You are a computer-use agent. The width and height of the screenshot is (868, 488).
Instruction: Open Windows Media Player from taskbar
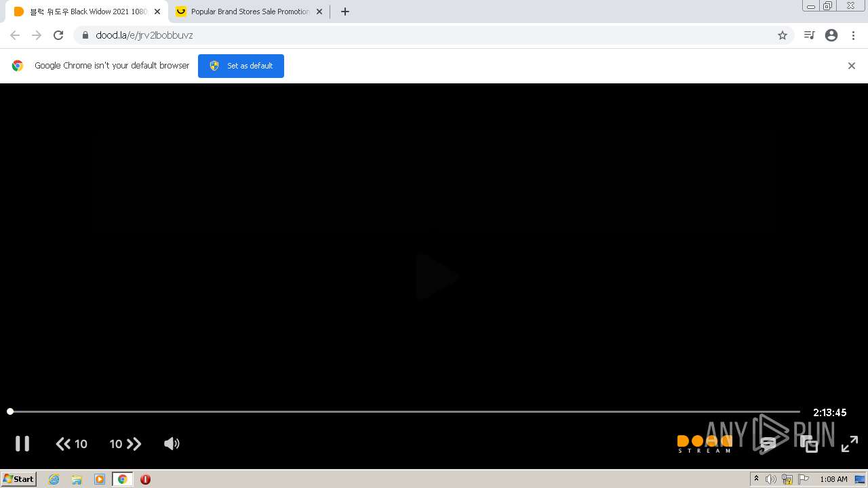[100, 479]
